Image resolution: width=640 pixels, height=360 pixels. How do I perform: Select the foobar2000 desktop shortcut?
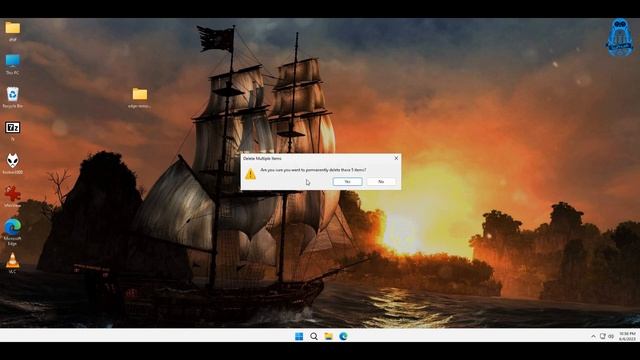tap(13, 164)
